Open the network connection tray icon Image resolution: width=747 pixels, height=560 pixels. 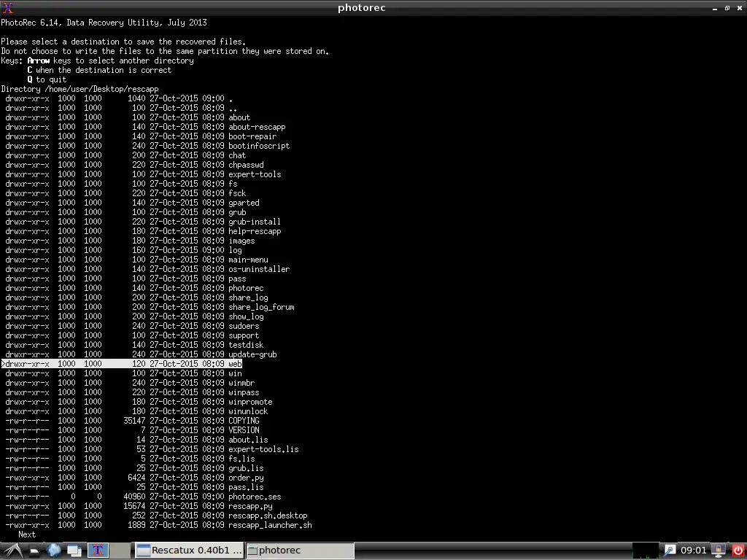(x=670, y=551)
